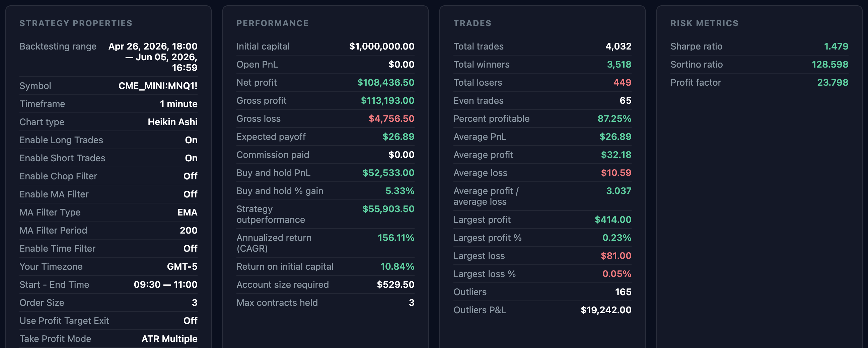The image size is (868, 348).
Task: Click the Heikin Ashi chart type value
Action: pyautogui.click(x=172, y=122)
